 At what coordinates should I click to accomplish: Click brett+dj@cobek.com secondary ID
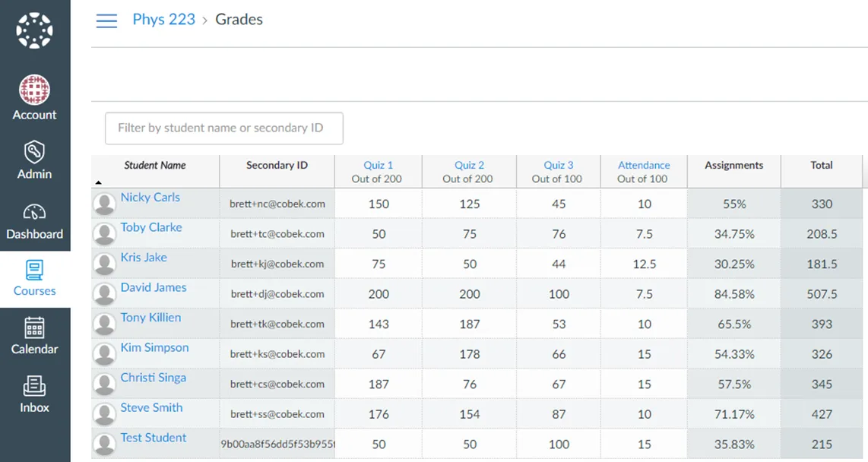(x=277, y=294)
